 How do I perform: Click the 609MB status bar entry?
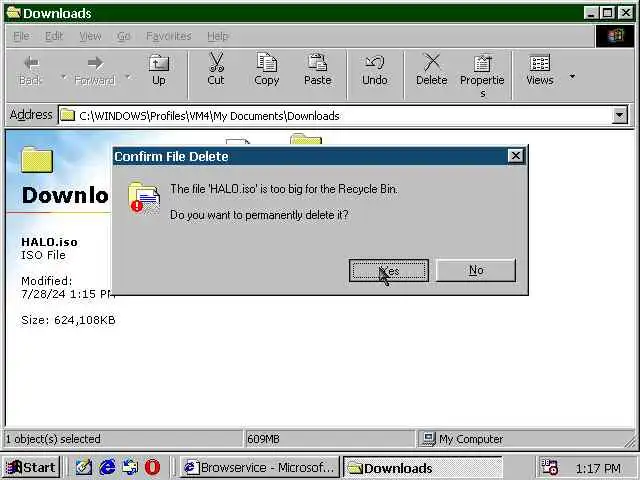[263, 439]
